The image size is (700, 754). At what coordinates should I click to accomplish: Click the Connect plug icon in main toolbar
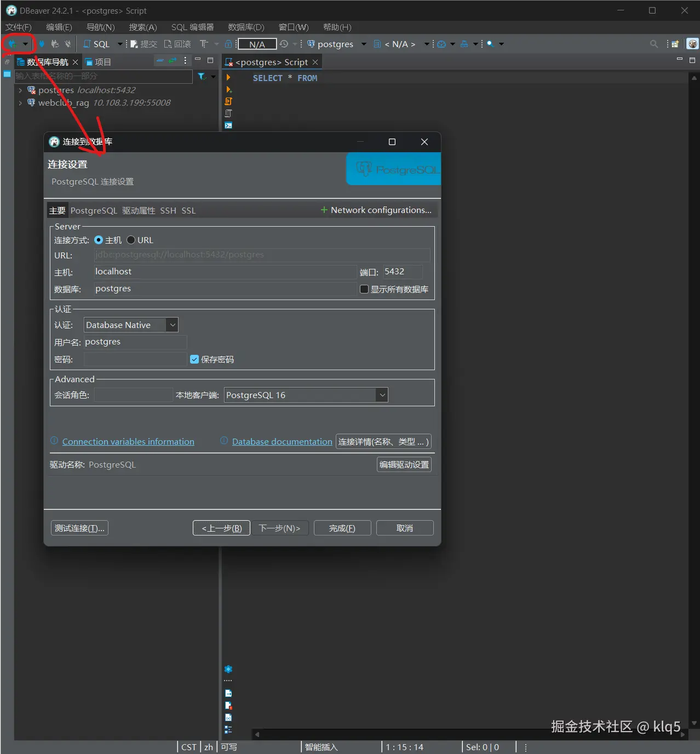(x=42, y=44)
